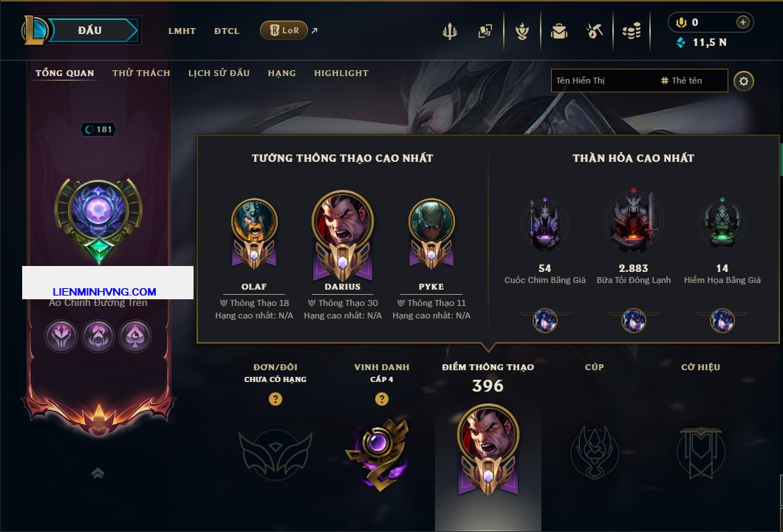Add RP with the plus button

tap(743, 22)
